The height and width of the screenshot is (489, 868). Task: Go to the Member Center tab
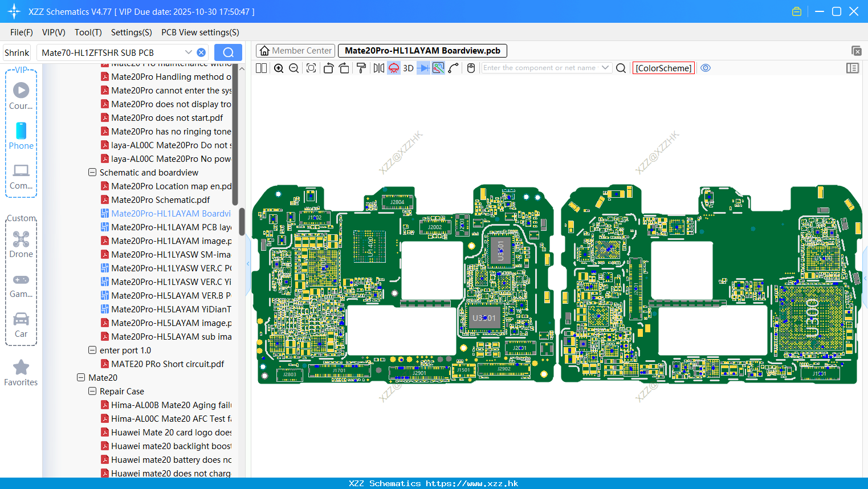point(295,51)
